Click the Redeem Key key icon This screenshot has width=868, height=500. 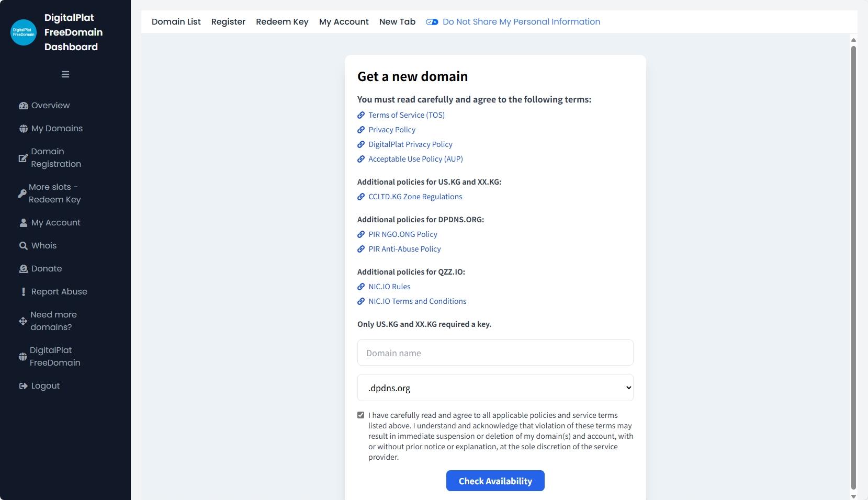[x=22, y=194]
